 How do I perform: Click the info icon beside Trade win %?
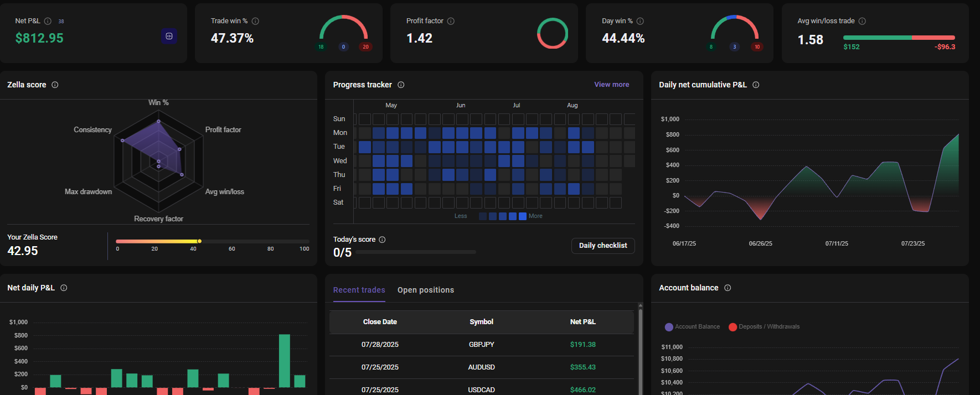[x=255, y=21]
